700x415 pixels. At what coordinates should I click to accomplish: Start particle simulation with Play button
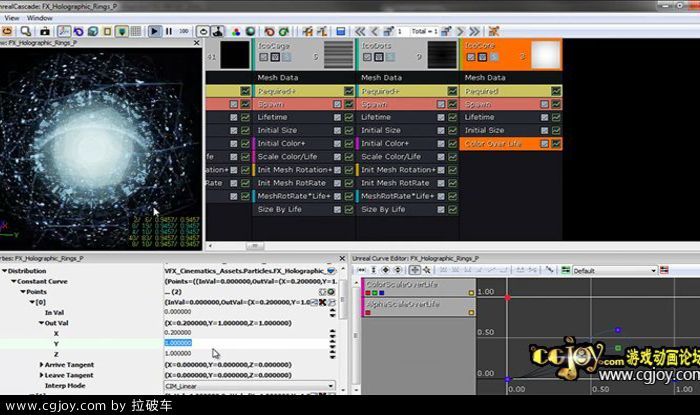(x=154, y=31)
